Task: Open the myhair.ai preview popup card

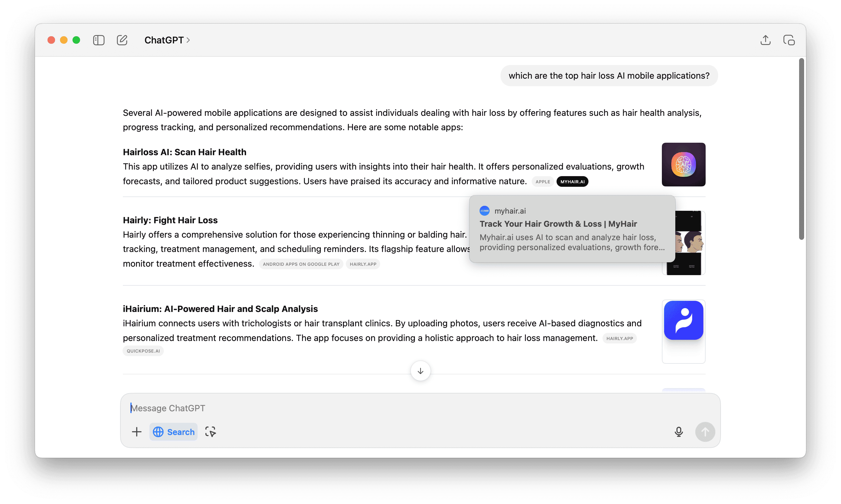Action: (572, 229)
